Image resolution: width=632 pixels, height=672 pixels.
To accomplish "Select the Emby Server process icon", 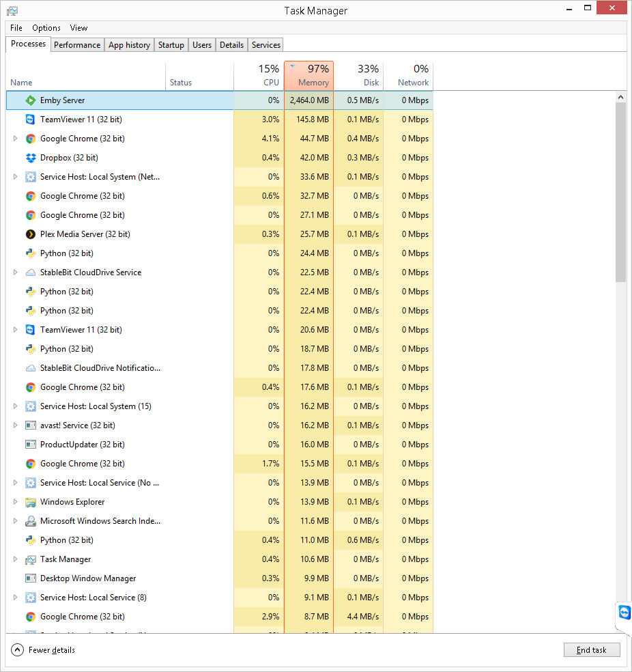I will [x=31, y=100].
